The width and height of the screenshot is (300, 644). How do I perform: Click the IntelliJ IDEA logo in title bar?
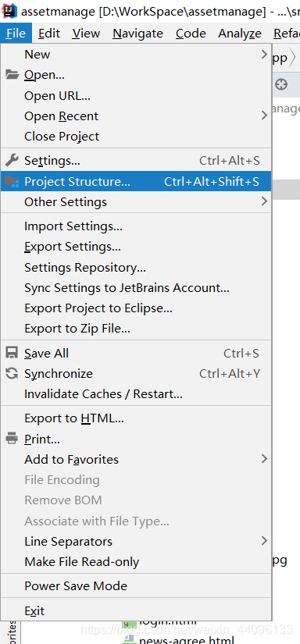click(9, 11)
